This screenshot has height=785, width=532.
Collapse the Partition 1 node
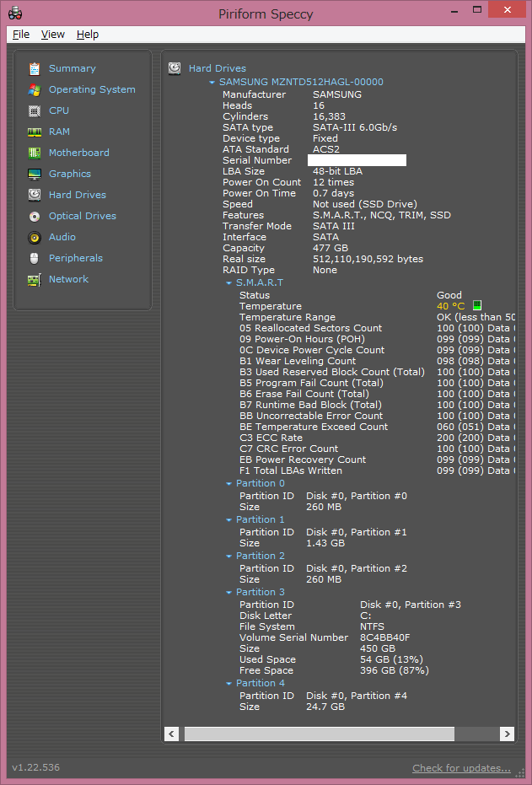point(228,519)
